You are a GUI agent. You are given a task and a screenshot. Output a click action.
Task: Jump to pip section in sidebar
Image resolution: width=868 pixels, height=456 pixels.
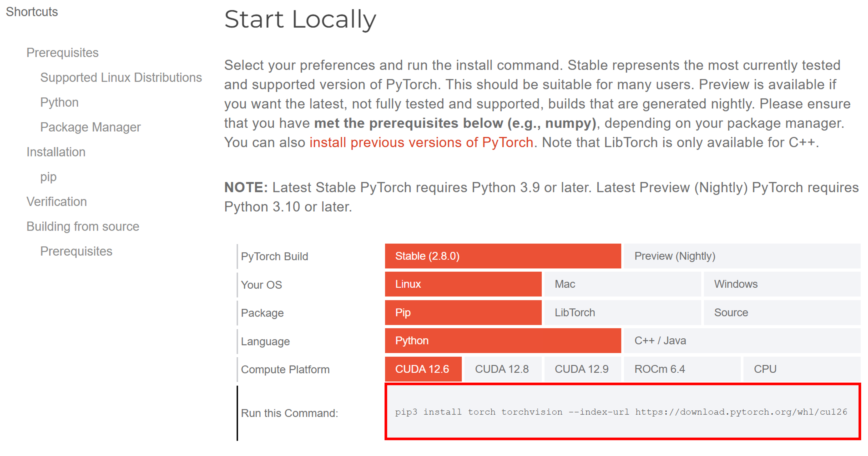tap(48, 177)
